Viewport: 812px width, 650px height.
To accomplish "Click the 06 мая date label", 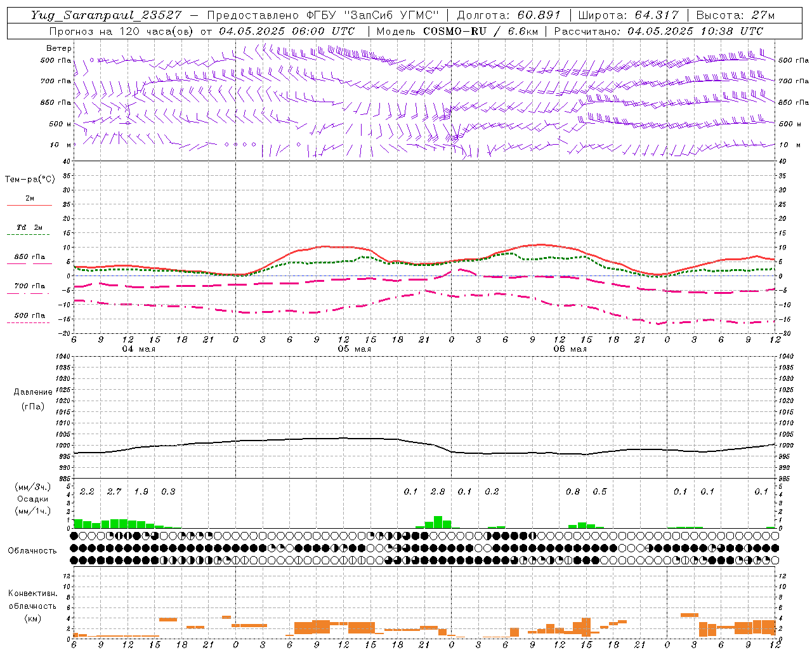I will (570, 349).
